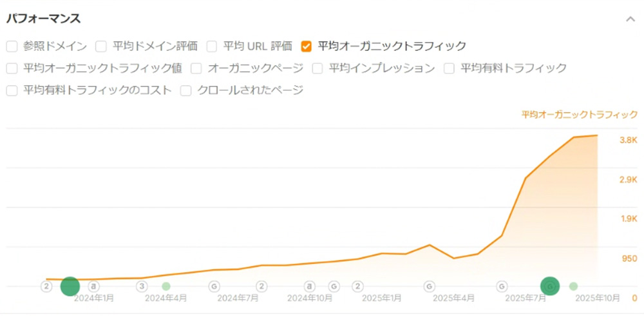
Task: Click the orange 平均オーガニックトラフィック axis label
Action: [579, 115]
